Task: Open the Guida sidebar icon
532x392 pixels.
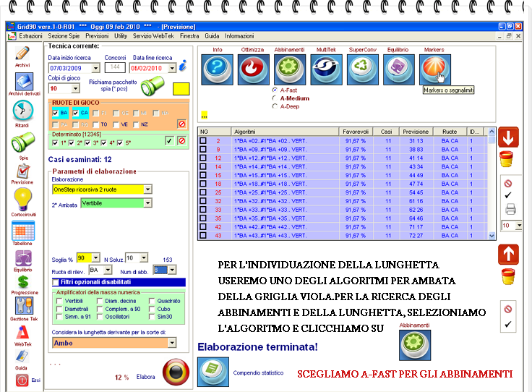Action: pyautogui.click(x=22, y=356)
